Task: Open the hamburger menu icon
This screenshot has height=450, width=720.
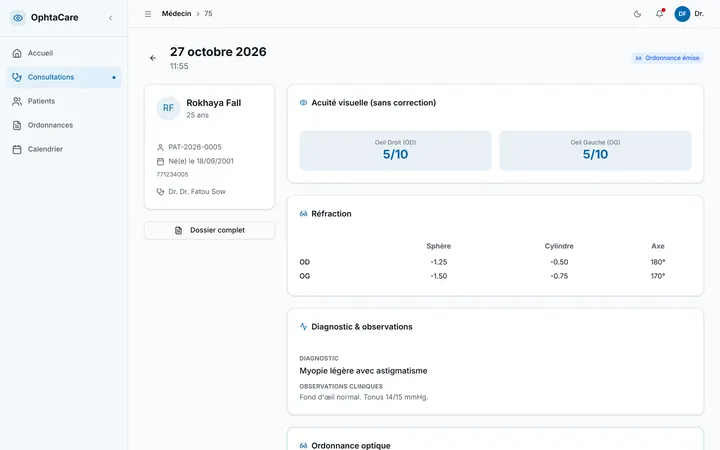Action: click(148, 14)
